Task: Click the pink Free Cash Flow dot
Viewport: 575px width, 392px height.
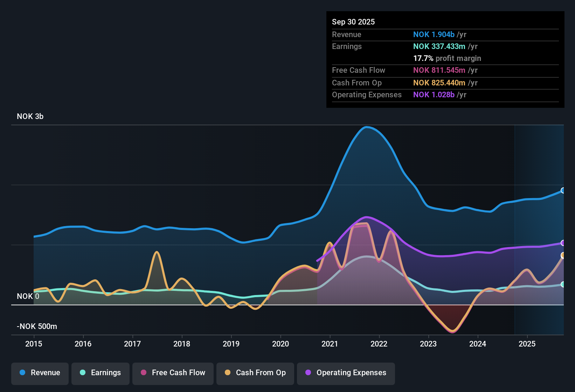Action: coord(144,372)
